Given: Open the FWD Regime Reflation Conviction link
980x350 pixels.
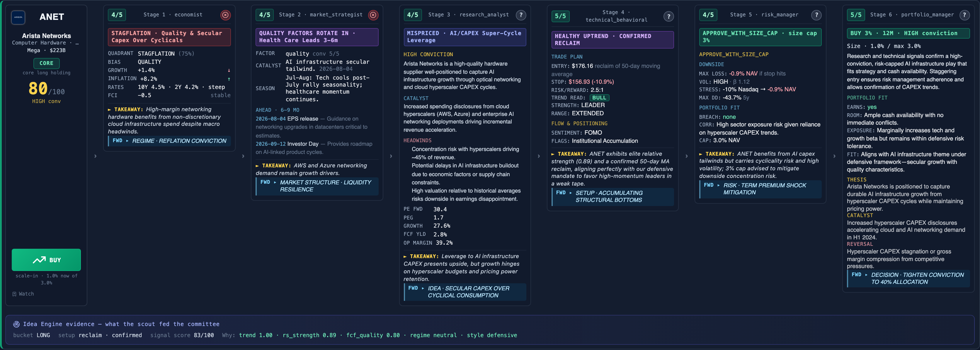Looking at the screenshot, I should 169,141.
